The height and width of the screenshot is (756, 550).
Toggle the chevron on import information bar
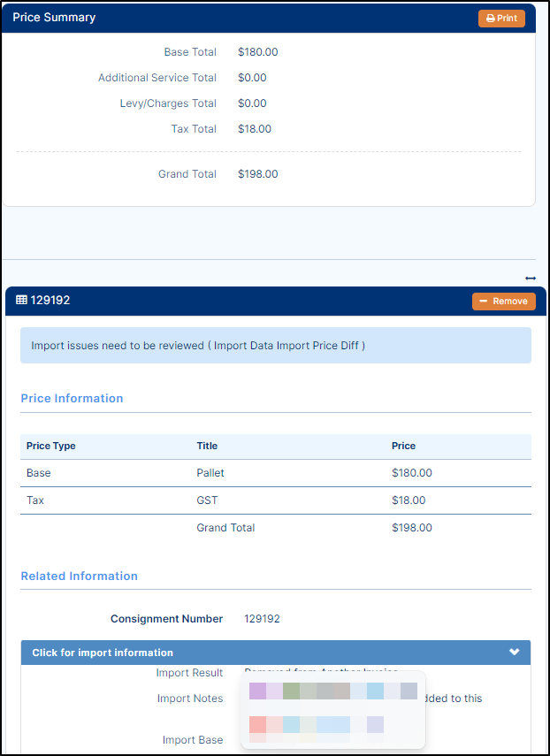point(515,652)
